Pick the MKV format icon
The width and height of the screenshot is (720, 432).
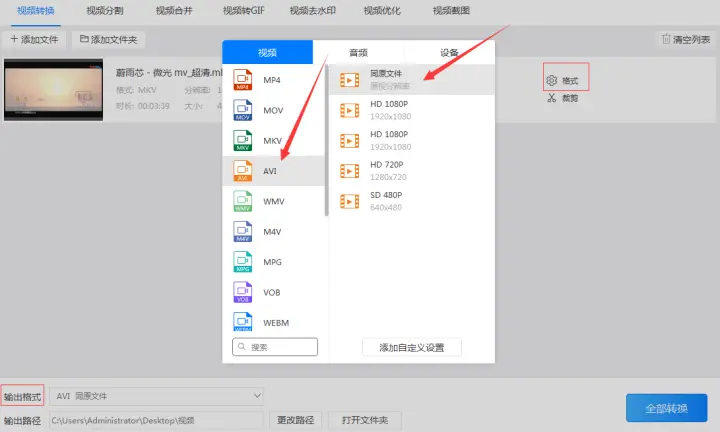(242, 140)
